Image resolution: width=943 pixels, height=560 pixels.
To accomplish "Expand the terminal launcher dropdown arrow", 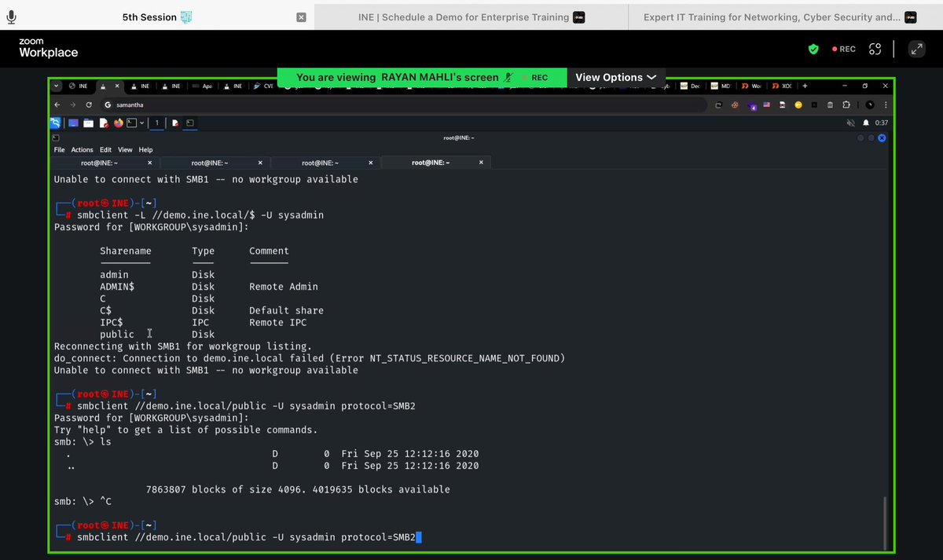I will click(141, 123).
